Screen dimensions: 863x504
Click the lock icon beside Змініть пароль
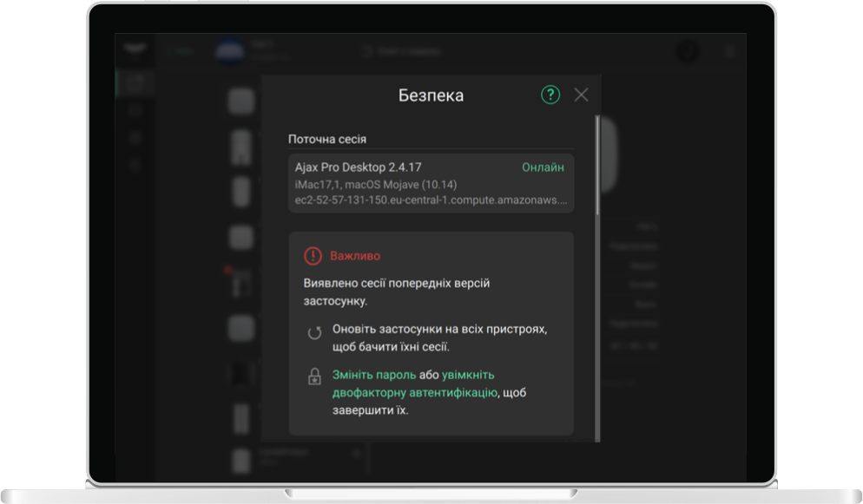(x=314, y=377)
